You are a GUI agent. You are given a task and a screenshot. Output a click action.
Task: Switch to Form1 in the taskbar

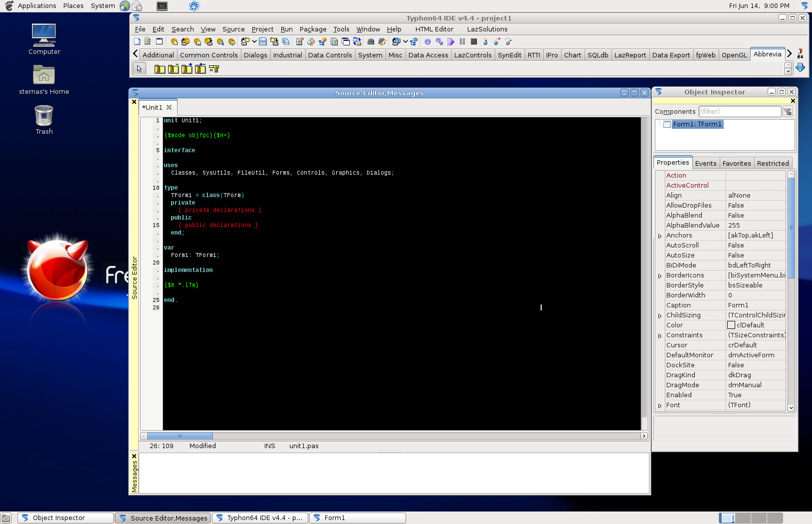(x=358, y=518)
